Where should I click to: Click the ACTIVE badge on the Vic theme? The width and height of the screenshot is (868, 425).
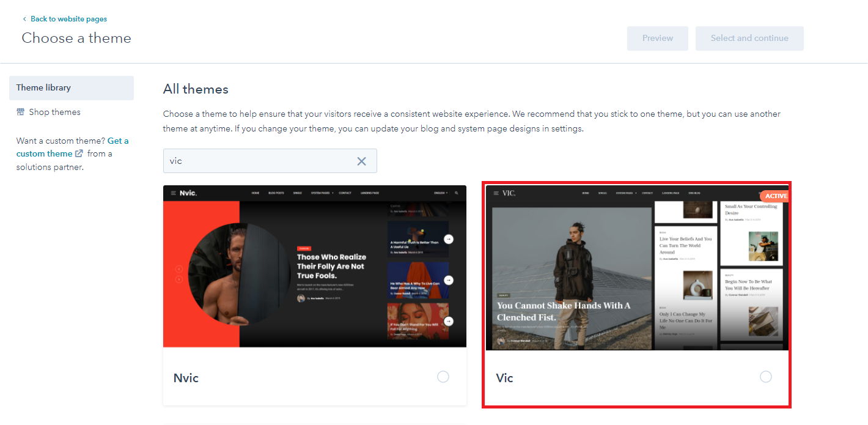tap(775, 196)
